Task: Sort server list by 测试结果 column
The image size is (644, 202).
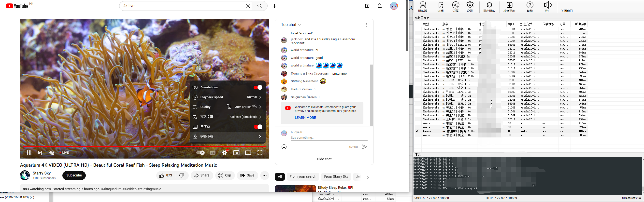Action: [580, 24]
